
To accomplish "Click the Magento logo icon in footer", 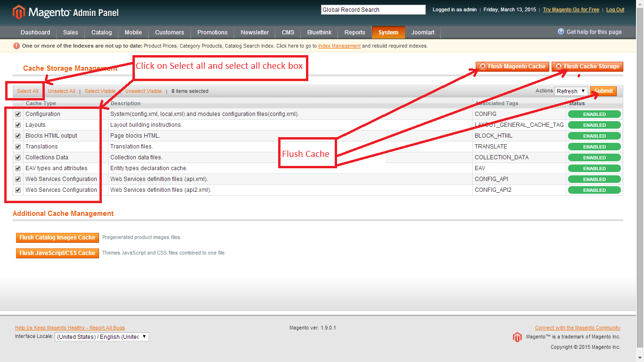I will 517,337.
